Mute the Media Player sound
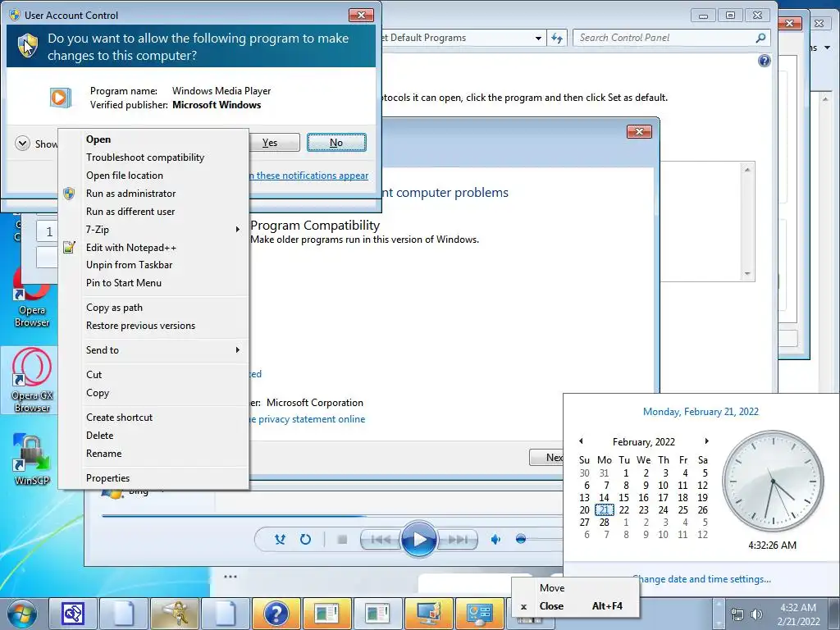The image size is (840, 630). (x=496, y=540)
